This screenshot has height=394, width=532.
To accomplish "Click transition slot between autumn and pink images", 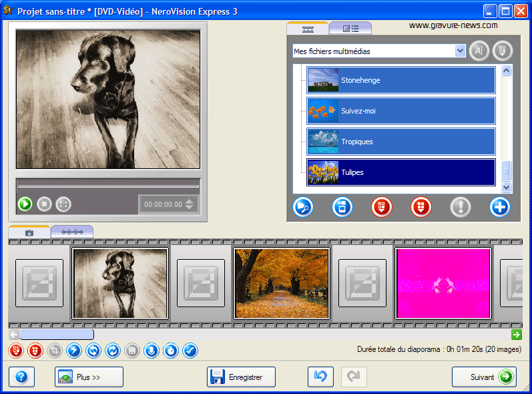I will (x=362, y=283).
